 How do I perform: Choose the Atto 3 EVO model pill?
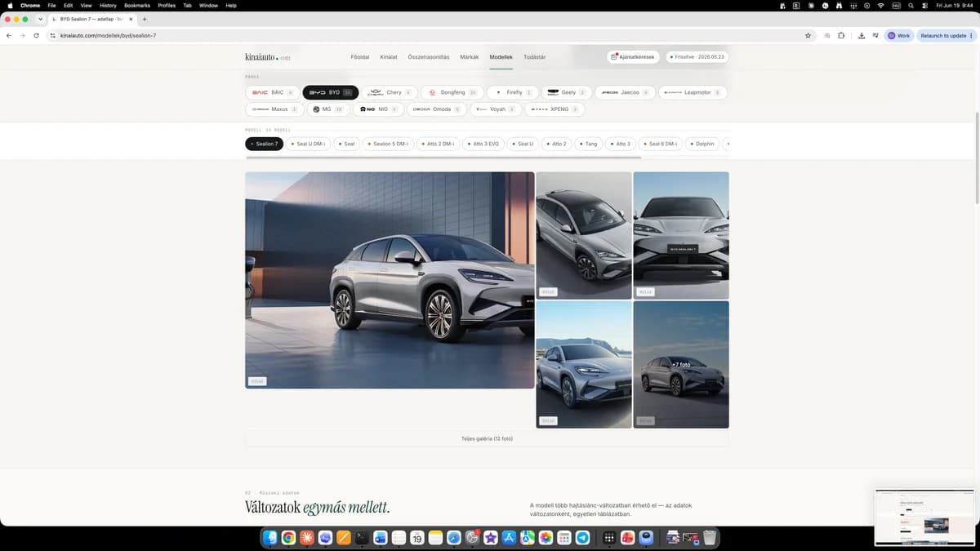[x=483, y=144]
